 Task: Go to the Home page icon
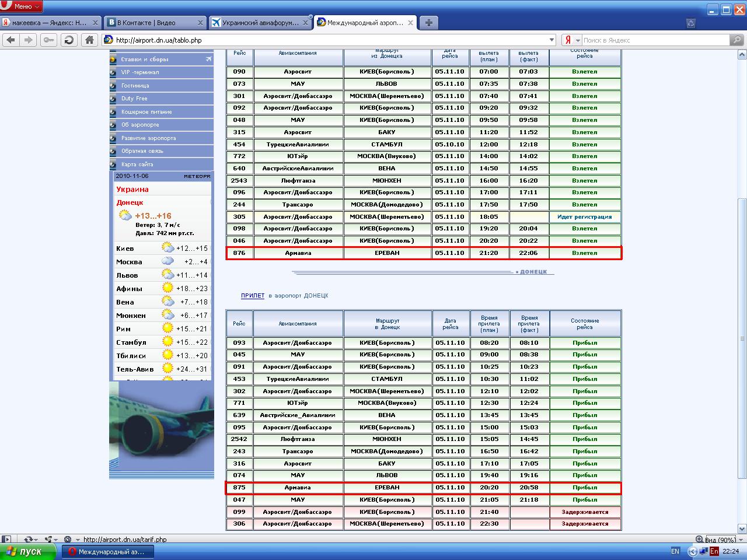[x=89, y=40]
